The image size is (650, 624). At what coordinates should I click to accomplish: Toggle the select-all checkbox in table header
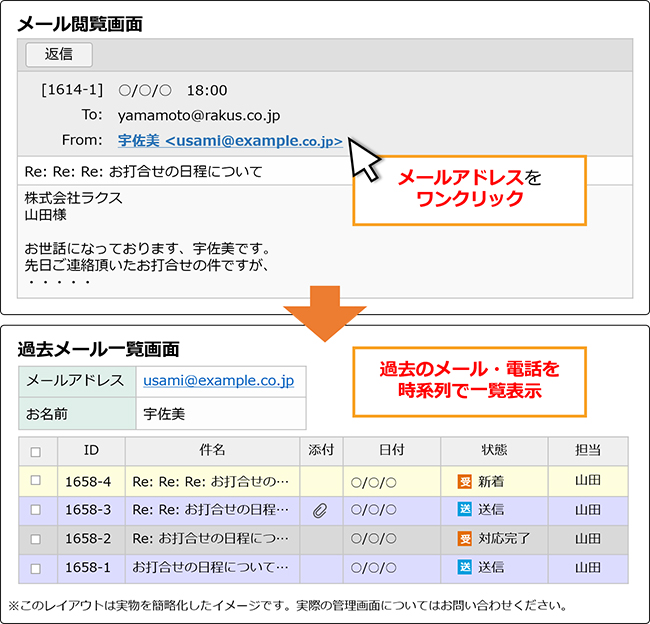[x=36, y=451]
